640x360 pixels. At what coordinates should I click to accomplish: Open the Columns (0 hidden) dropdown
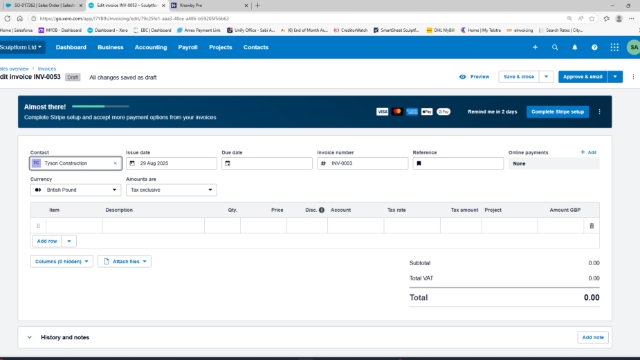pos(62,261)
